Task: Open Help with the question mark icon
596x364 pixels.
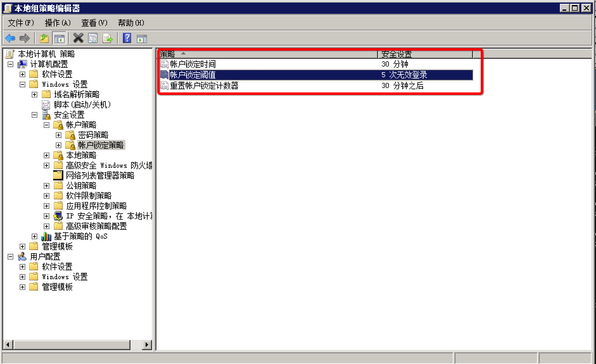Action: point(127,39)
